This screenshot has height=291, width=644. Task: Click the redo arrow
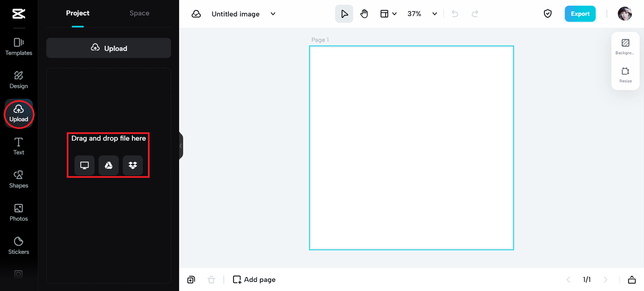tap(475, 14)
